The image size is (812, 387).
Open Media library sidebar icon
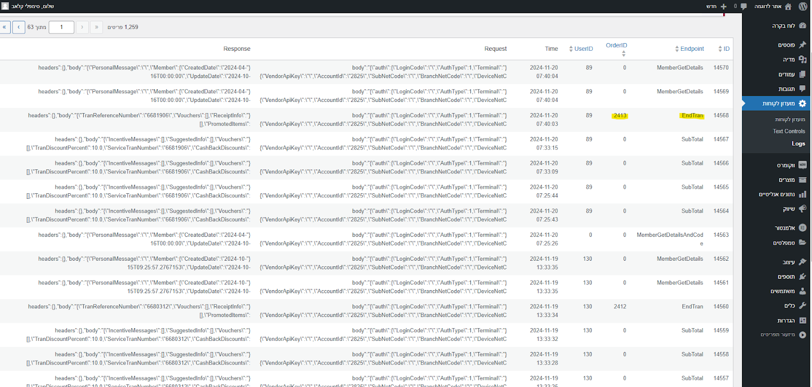coord(802,60)
